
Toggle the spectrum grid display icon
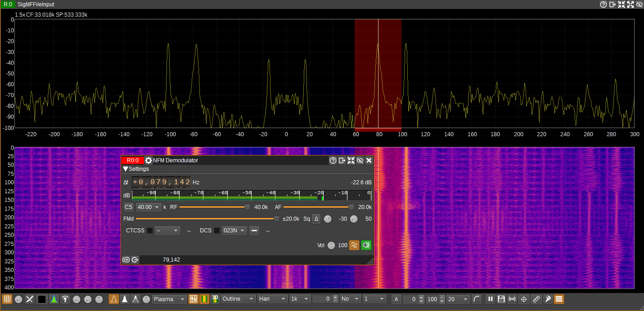(7, 299)
